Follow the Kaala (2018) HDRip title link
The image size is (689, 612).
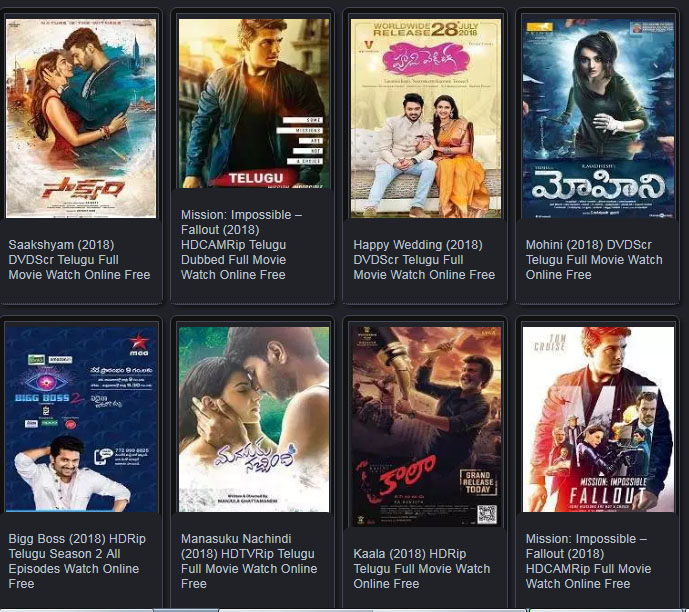coord(421,569)
